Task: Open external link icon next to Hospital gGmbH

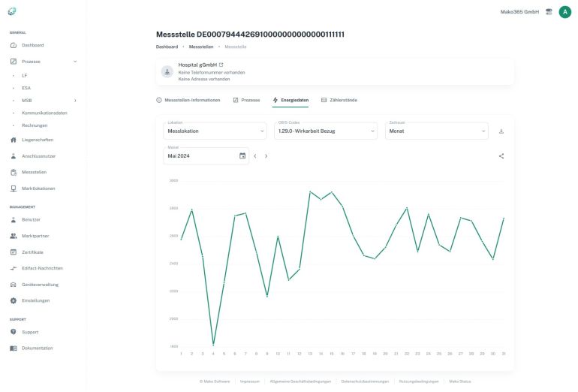Action: coord(221,65)
